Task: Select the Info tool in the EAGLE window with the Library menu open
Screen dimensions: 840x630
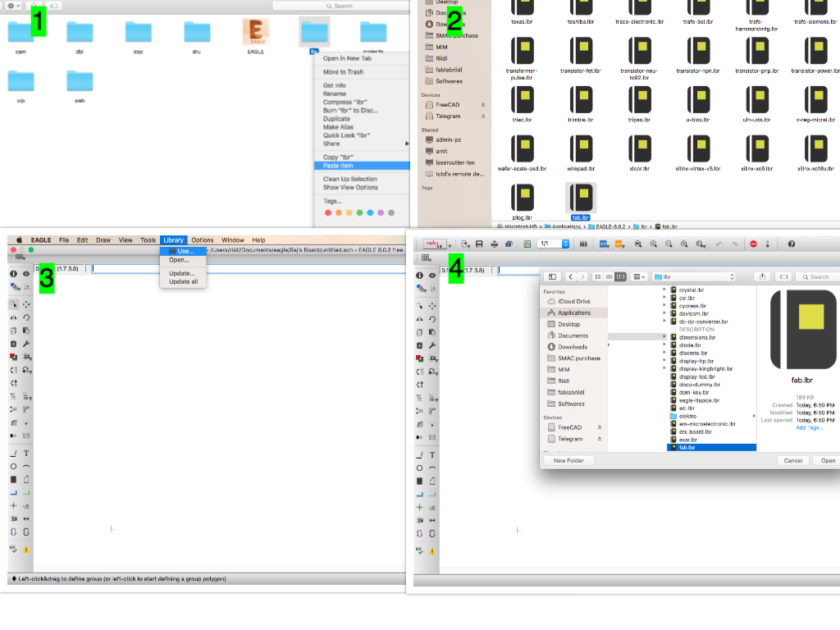Action: 13,274
